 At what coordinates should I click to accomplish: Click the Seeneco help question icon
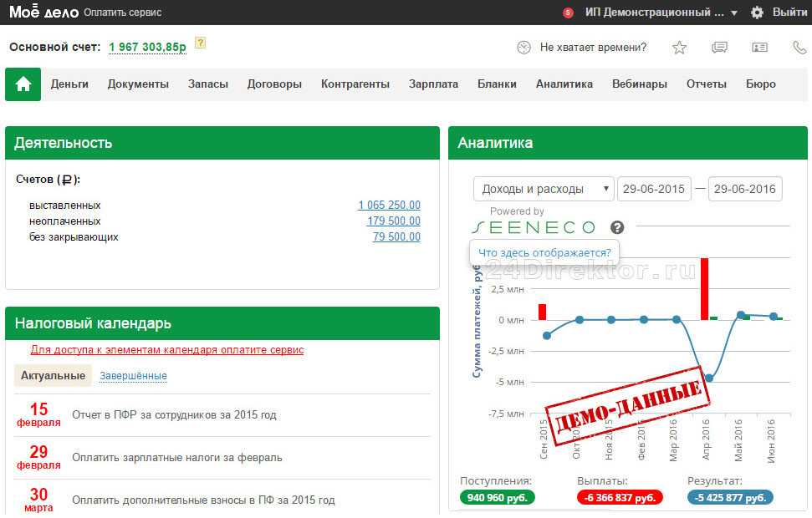click(x=617, y=227)
